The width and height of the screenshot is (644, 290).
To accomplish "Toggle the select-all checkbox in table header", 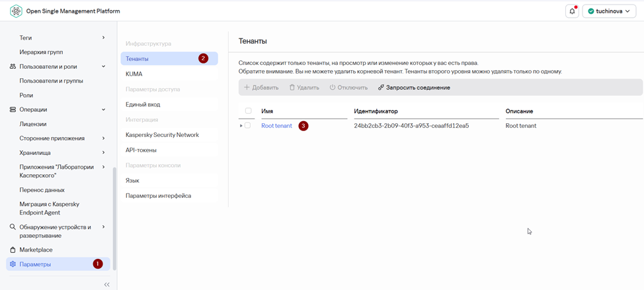I will tap(248, 111).
